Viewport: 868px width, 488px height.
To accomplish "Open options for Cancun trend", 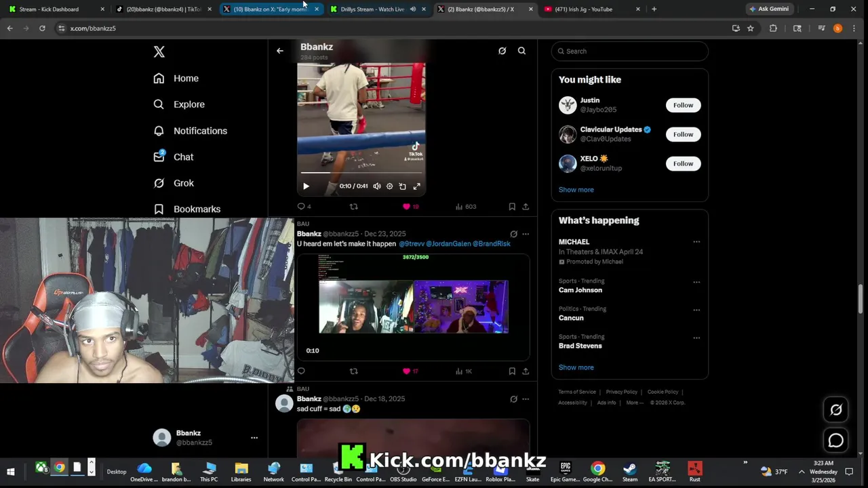I will (x=696, y=310).
